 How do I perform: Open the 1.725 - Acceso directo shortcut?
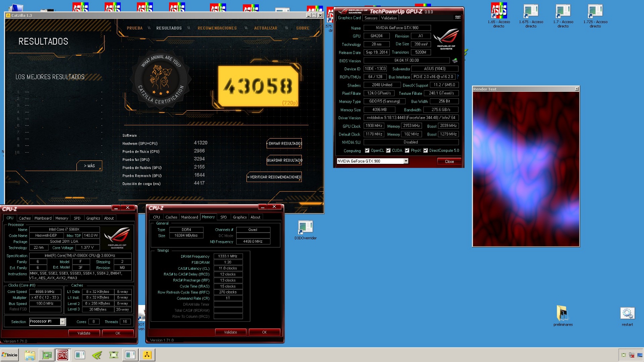(595, 15)
